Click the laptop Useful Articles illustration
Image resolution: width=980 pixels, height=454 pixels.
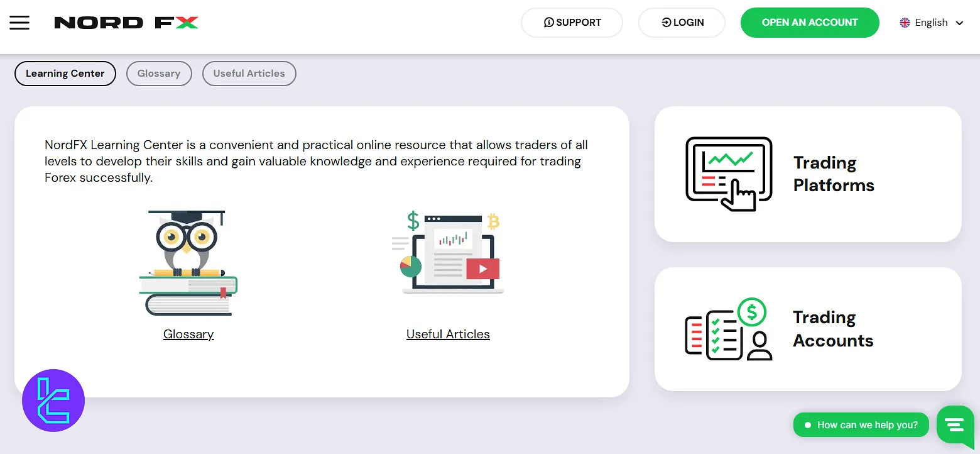pos(448,253)
